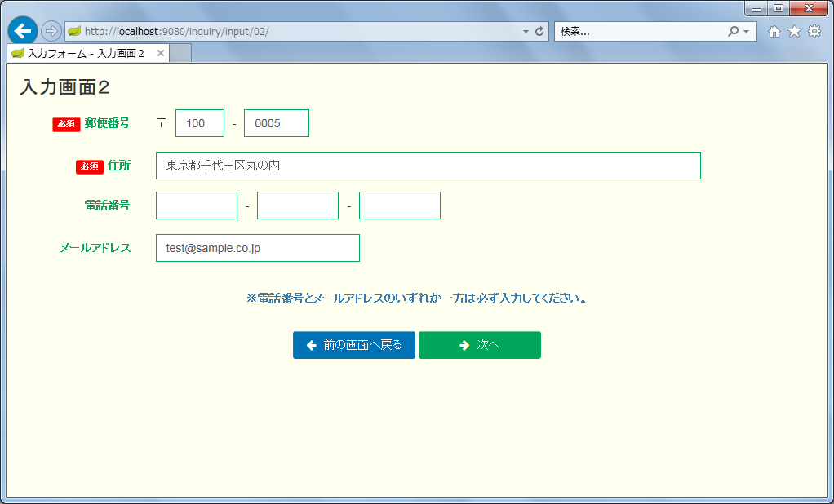Click the 入力画面２ page heading
834x504 pixels.
65,88
